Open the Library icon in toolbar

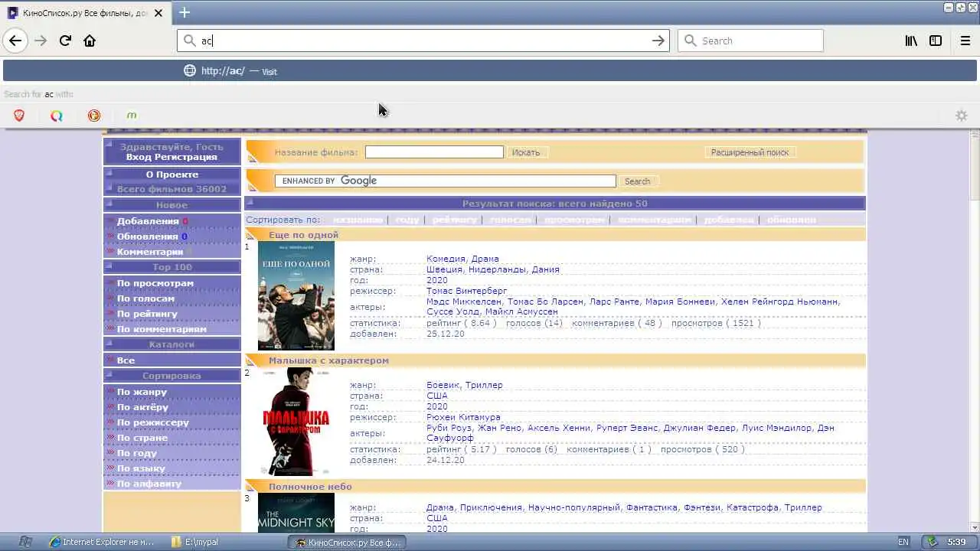[x=911, y=41]
